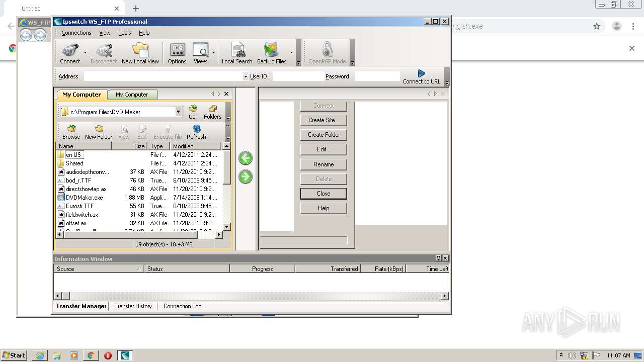Switch to second My Computer tab

[x=132, y=95]
